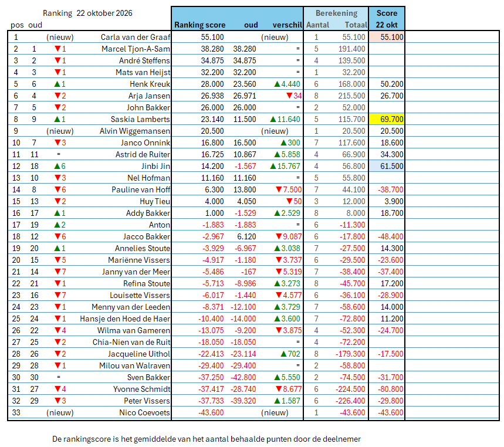Click the name 'Menny van der Leeden'
The width and height of the screenshot is (504, 447).
coord(131,307)
